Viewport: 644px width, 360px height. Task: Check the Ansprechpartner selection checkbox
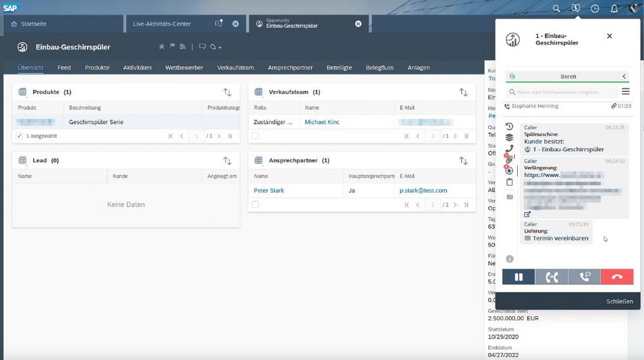click(x=255, y=204)
